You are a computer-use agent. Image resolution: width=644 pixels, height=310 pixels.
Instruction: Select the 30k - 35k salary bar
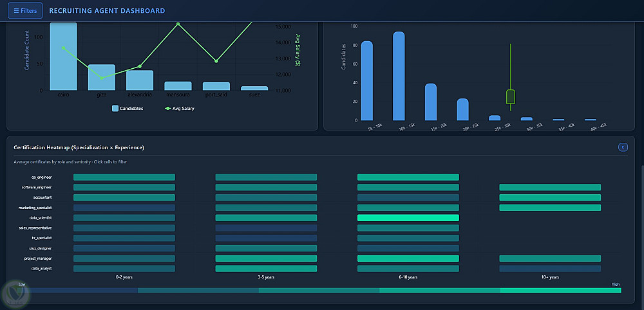pyautogui.click(x=527, y=119)
